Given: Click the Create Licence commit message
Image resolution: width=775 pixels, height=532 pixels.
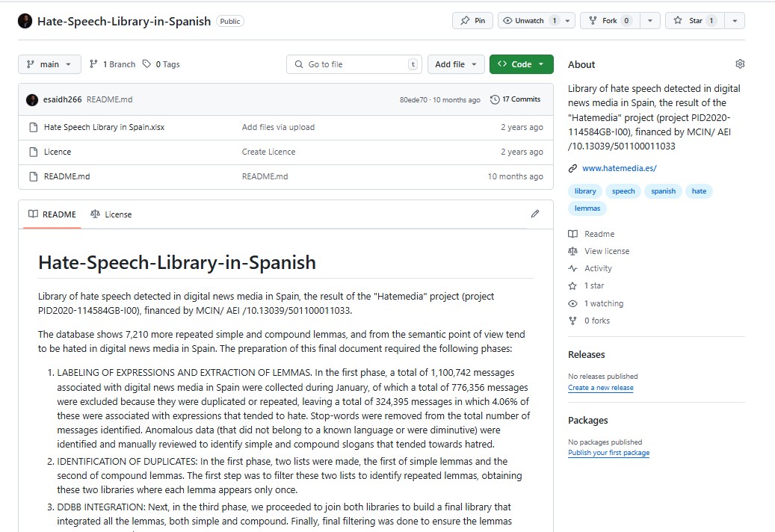Looking at the screenshot, I should click(268, 152).
